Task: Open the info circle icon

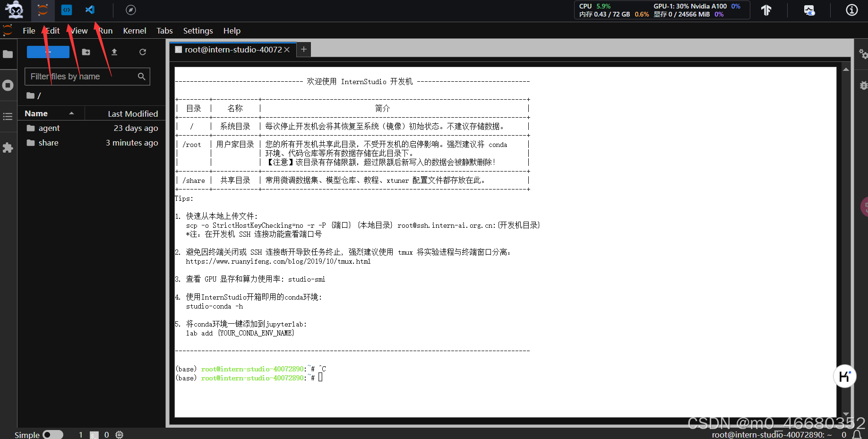Action: [851, 10]
